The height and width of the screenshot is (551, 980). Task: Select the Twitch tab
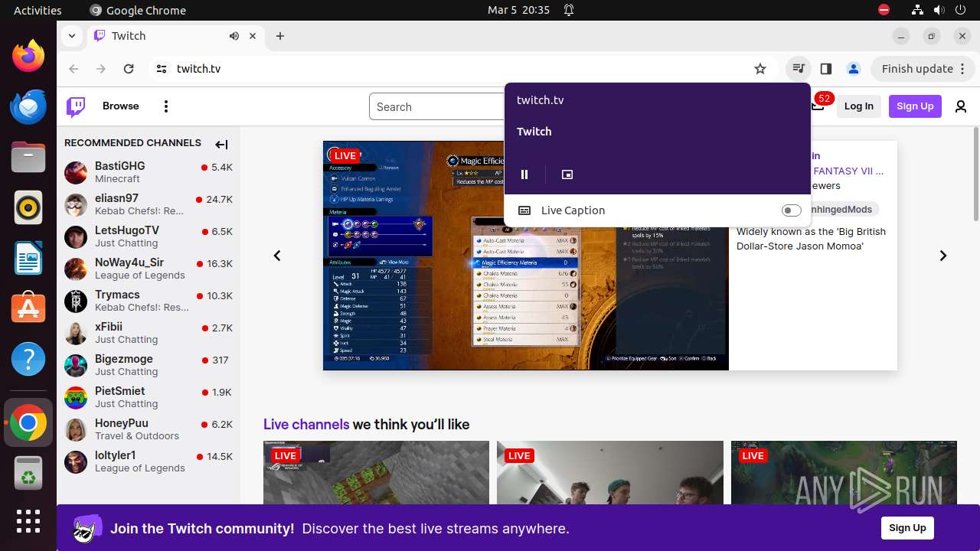176,36
